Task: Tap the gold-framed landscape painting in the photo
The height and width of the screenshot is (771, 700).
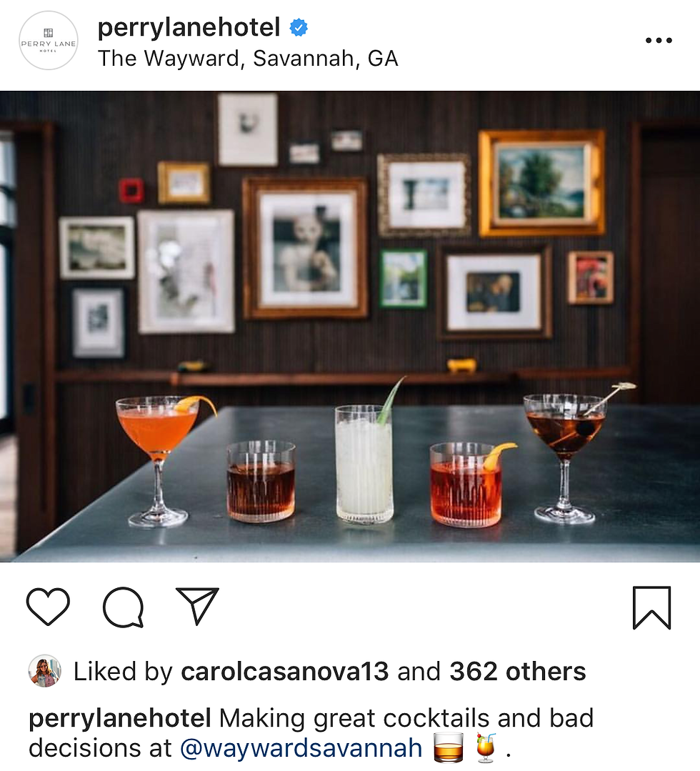Action: [x=541, y=184]
